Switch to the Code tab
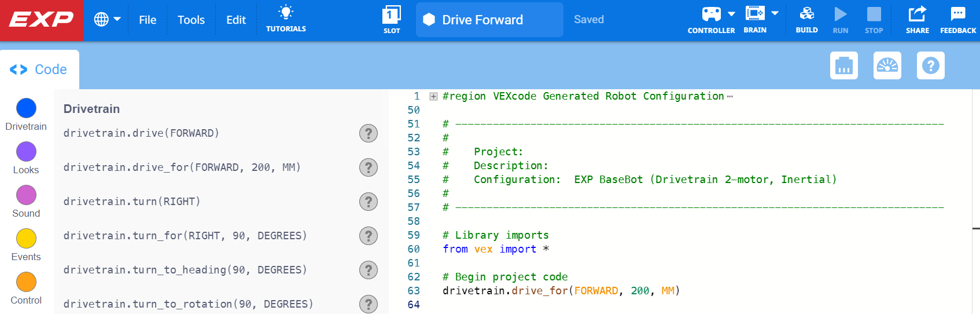Screen dimensions: 980x314 [39, 70]
